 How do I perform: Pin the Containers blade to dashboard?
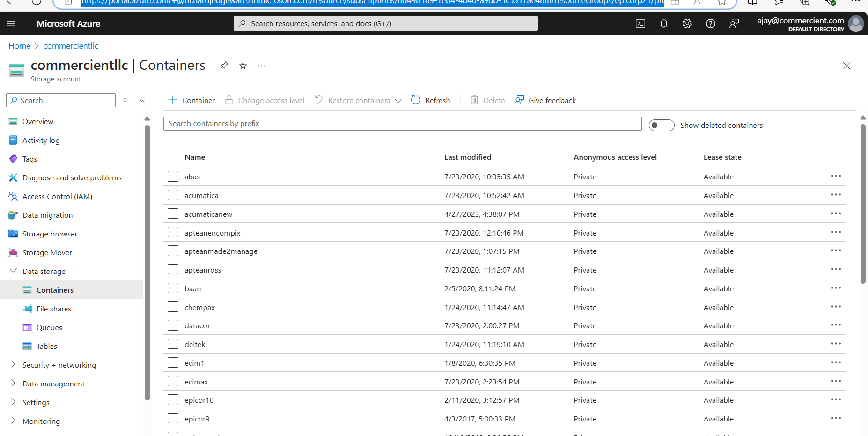(x=224, y=66)
